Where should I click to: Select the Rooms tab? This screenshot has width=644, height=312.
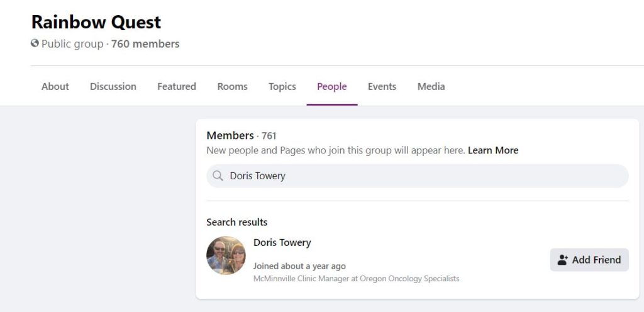coord(233,87)
